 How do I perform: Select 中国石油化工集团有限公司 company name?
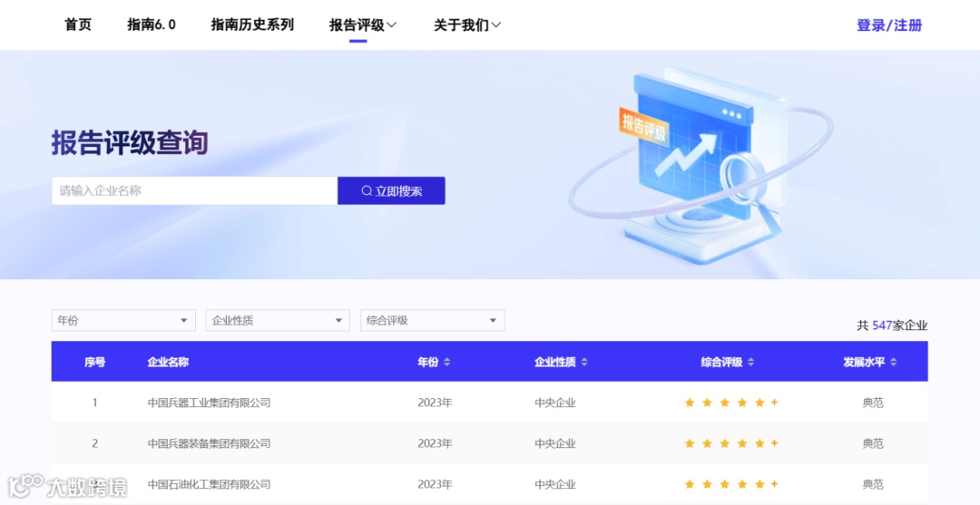(x=209, y=484)
